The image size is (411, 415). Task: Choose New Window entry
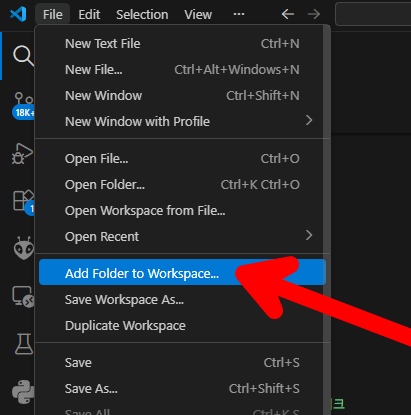182,96
